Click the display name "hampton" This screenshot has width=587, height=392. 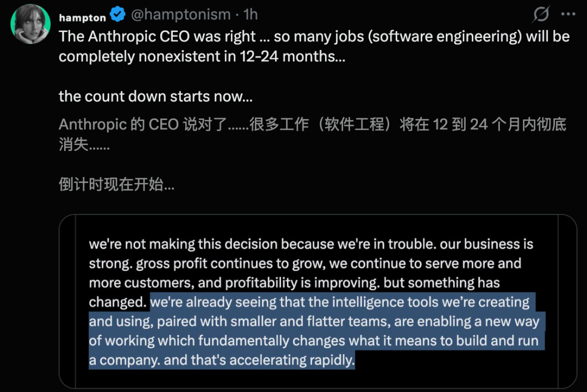pyautogui.click(x=82, y=17)
